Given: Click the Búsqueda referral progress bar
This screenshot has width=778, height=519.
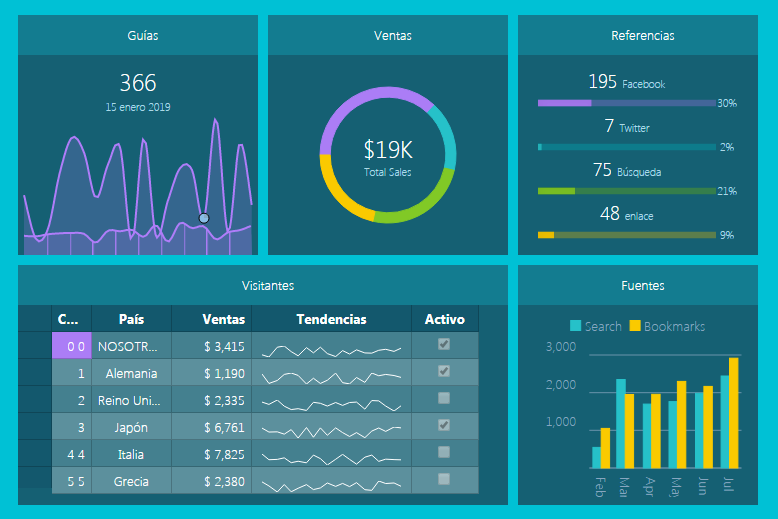Looking at the screenshot, I should [626, 191].
